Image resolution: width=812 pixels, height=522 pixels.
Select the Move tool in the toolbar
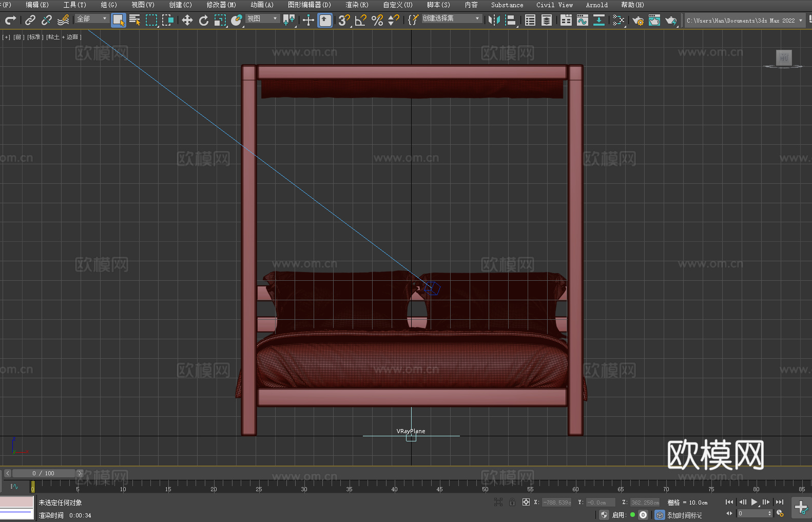coord(187,20)
